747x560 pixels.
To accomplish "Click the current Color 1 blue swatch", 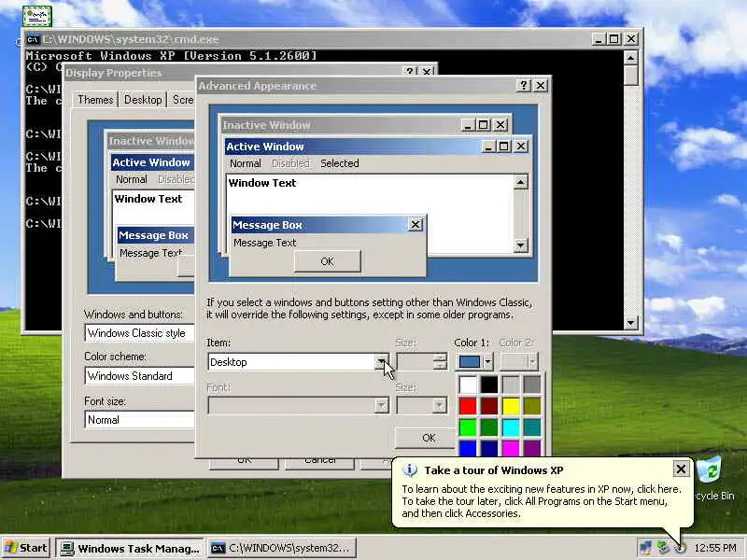I will point(470,362).
